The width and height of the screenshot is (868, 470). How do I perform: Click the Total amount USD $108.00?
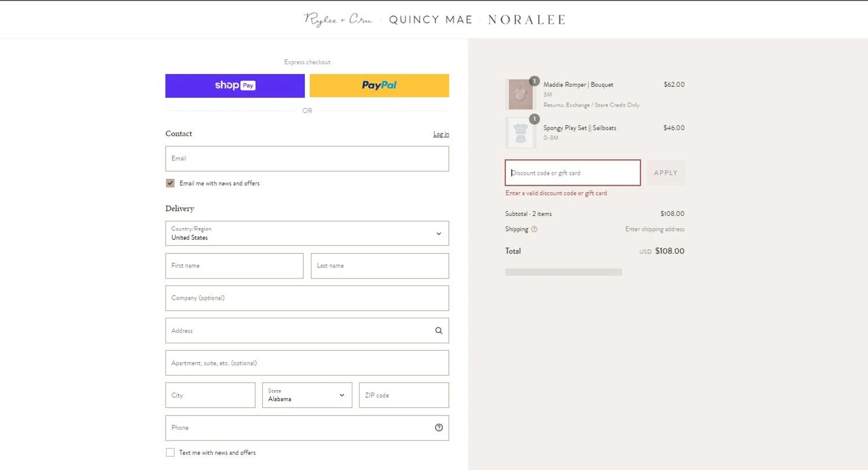pyautogui.click(x=662, y=251)
